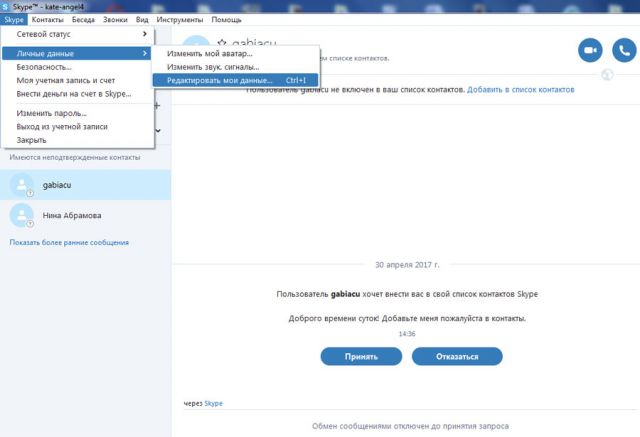Screen dimensions: 640x437
Task: Open the Skype menu
Action: pos(14,20)
